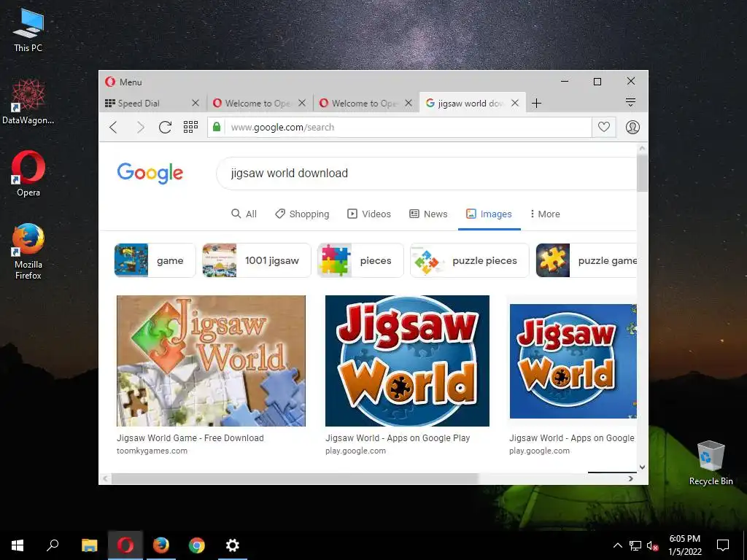Switch to Videos search results

(368, 214)
